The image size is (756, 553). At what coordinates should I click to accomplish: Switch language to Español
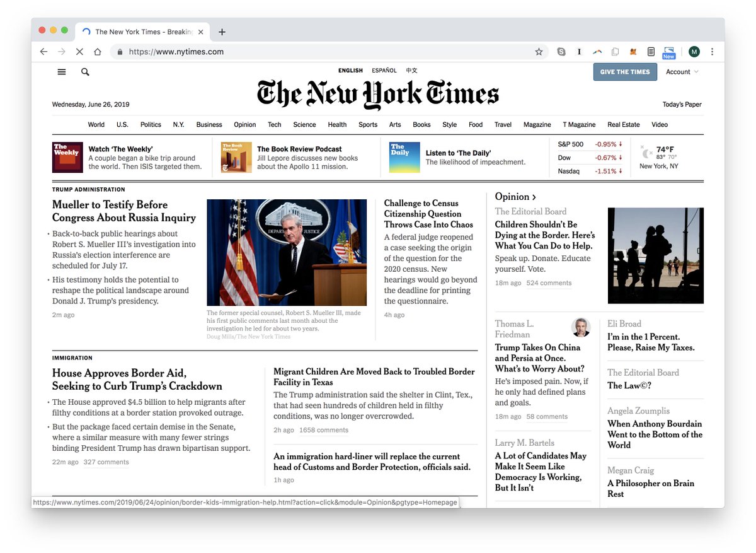pyautogui.click(x=384, y=71)
